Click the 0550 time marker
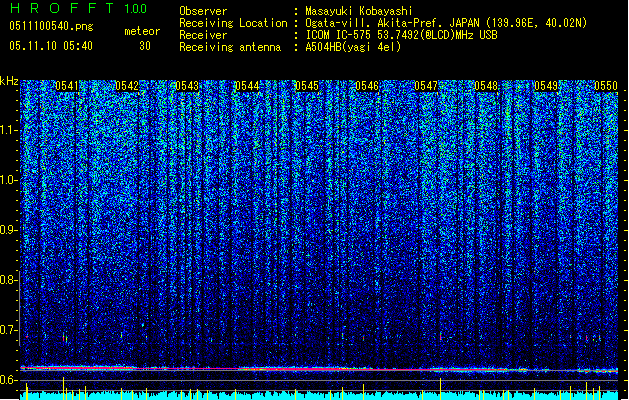 click(x=606, y=86)
